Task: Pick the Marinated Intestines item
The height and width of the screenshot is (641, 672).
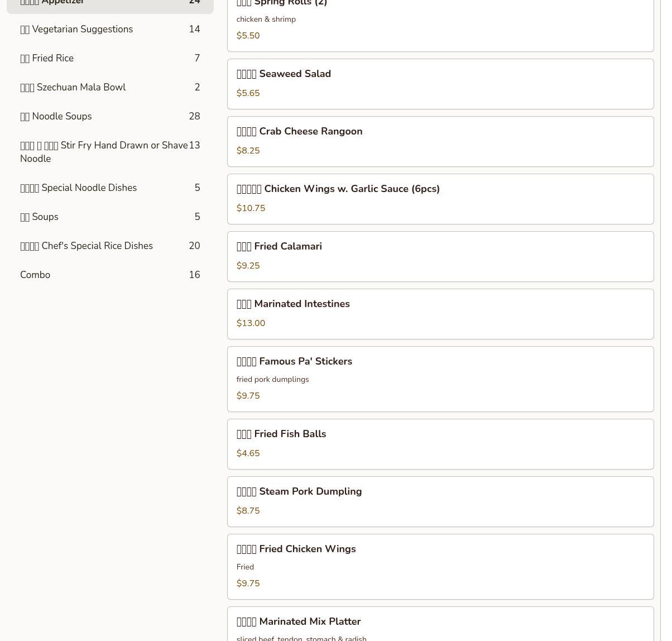Action: (440, 314)
